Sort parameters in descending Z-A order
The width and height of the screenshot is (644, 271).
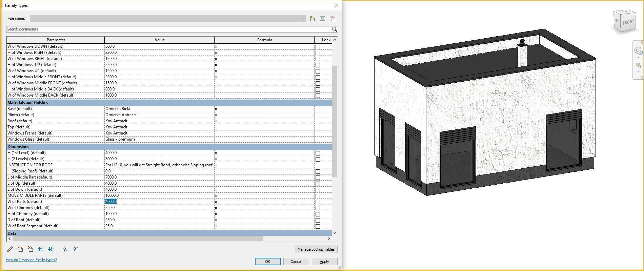(x=76, y=249)
